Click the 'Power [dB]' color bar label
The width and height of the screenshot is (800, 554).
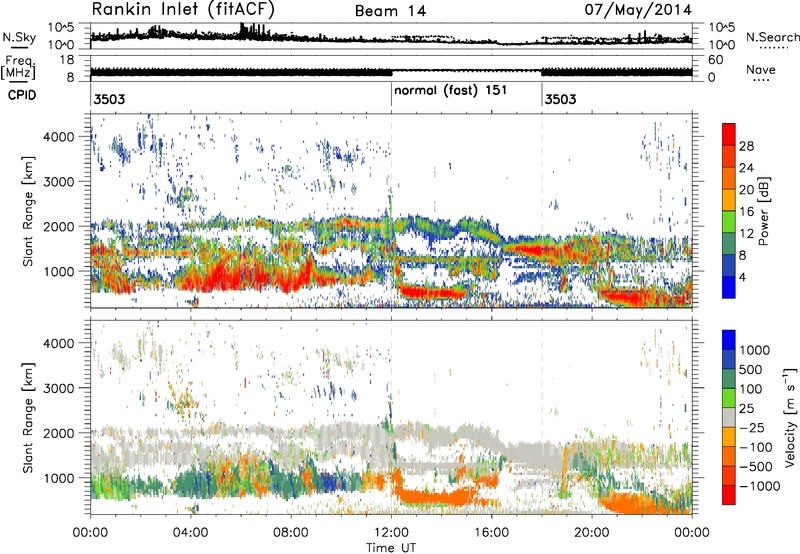click(x=763, y=211)
